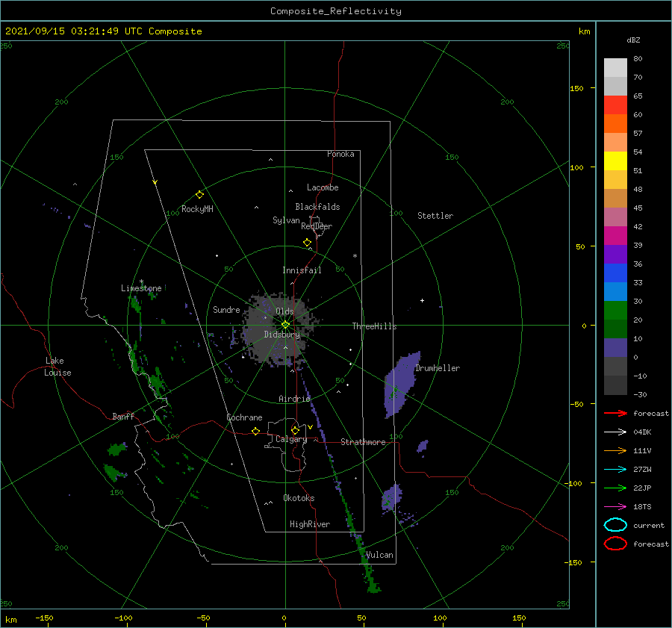This screenshot has width=672, height=628.
Task: Pick the lightest gray swatch at 80 dBZ
Action: 615,68
